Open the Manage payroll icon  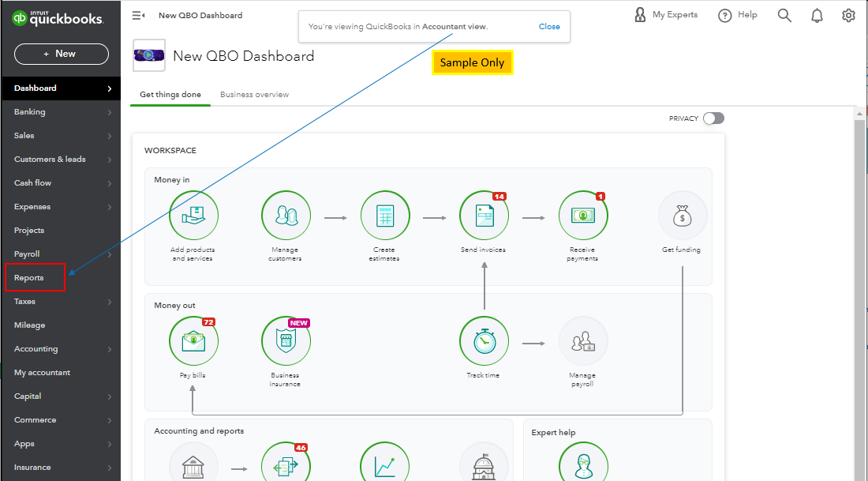(583, 340)
